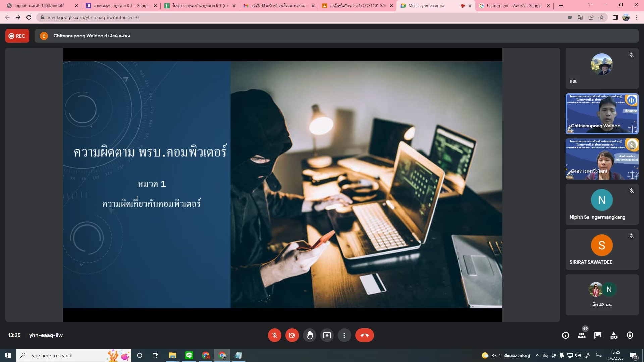Open host controls lock icon
This screenshot has width=644, height=362.
pos(630,335)
